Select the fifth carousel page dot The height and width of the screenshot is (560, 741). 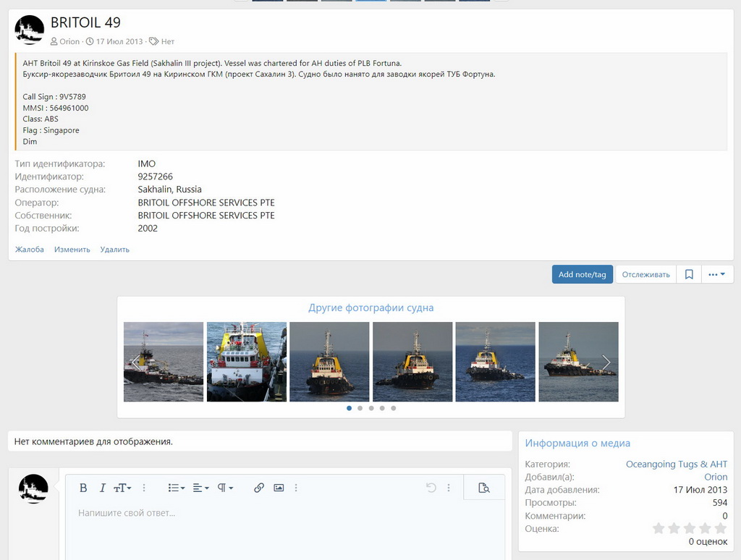pyautogui.click(x=394, y=408)
